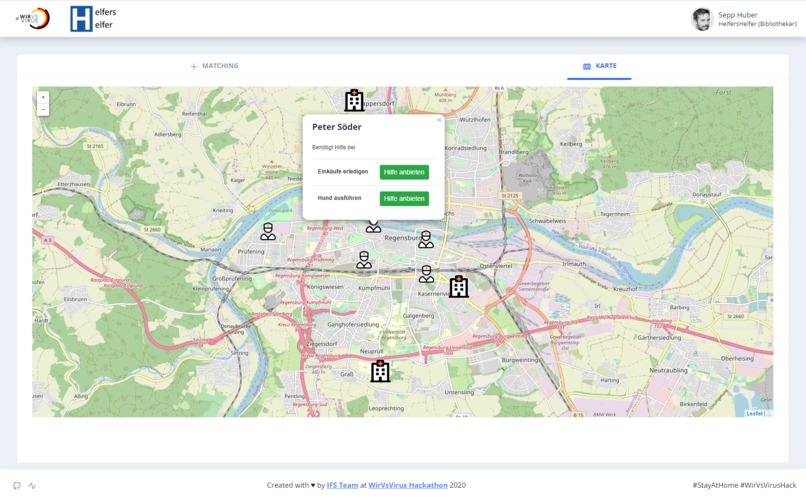Open the IFS Team link
This screenshot has width=806, height=500.
342,485
